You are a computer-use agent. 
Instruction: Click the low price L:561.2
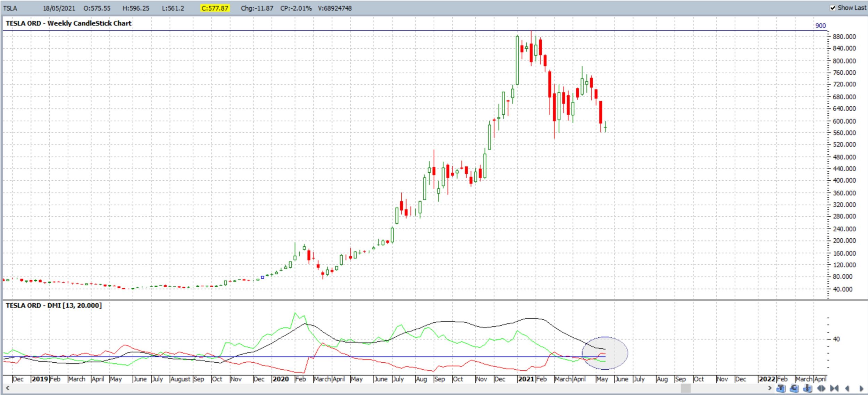pyautogui.click(x=173, y=8)
